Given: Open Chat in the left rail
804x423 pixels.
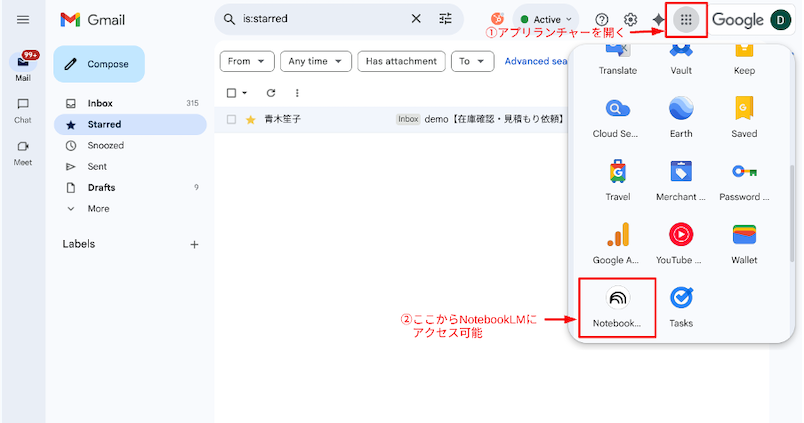Looking at the screenshot, I should 23,110.
